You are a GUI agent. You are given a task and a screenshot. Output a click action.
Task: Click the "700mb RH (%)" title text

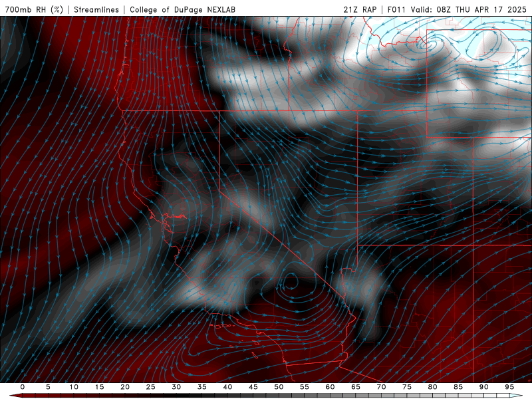34,9
